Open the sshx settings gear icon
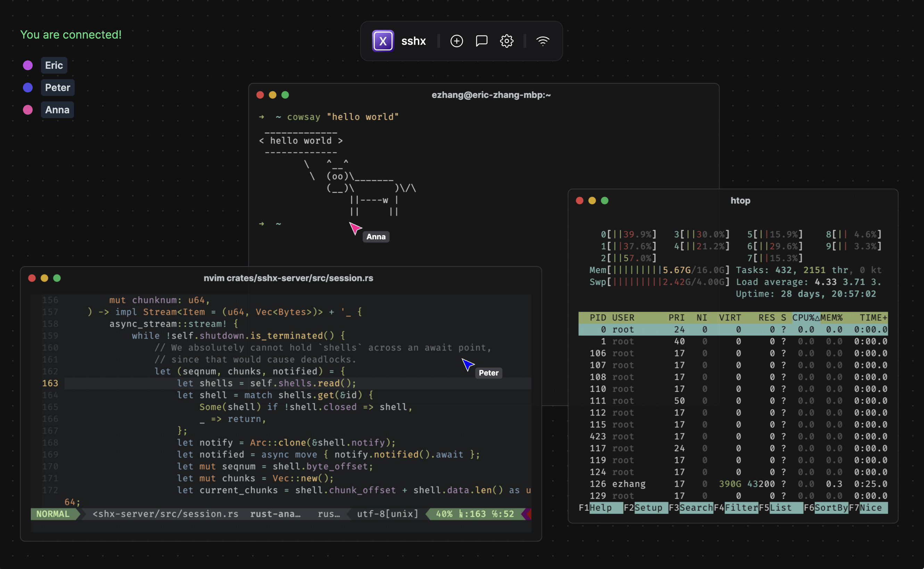 (507, 40)
